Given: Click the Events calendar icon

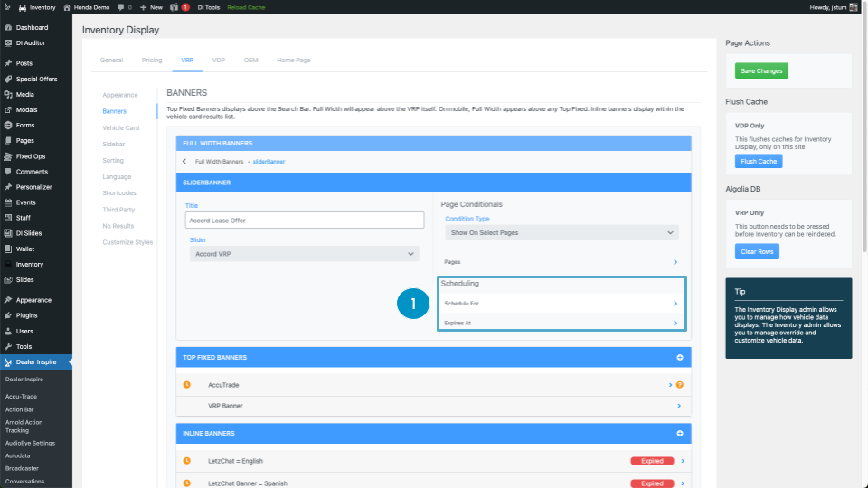Looking at the screenshot, I should 8,202.
